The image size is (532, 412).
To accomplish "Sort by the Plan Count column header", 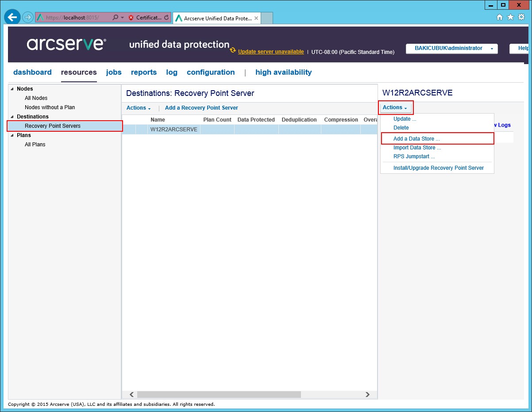I will click(217, 120).
